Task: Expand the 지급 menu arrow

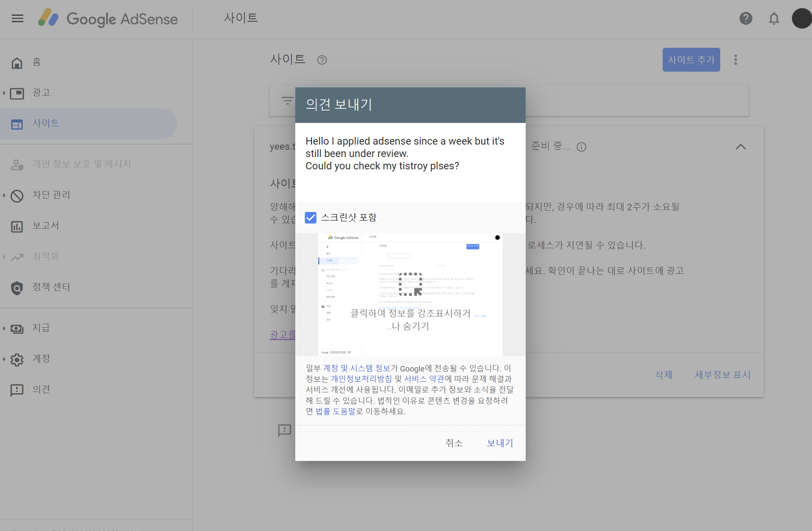Action: [x=4, y=328]
